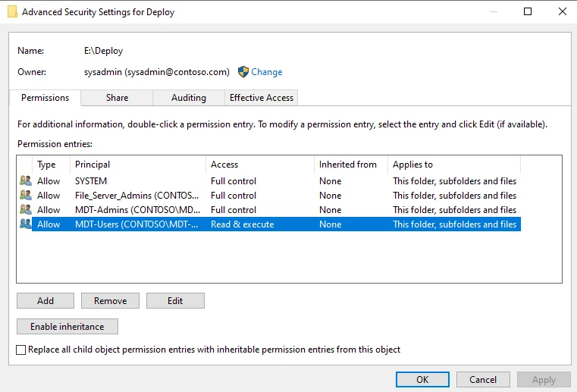Viewport: 577px width, 392px height.
Task: Confirm the dialog with OK
Action: (422, 379)
